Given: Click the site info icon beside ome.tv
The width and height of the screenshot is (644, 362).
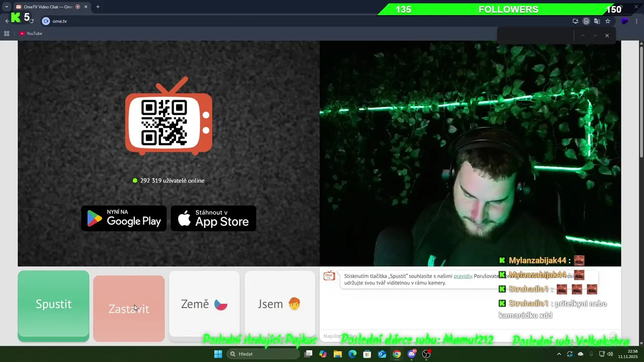Looking at the screenshot, I should point(46,21).
